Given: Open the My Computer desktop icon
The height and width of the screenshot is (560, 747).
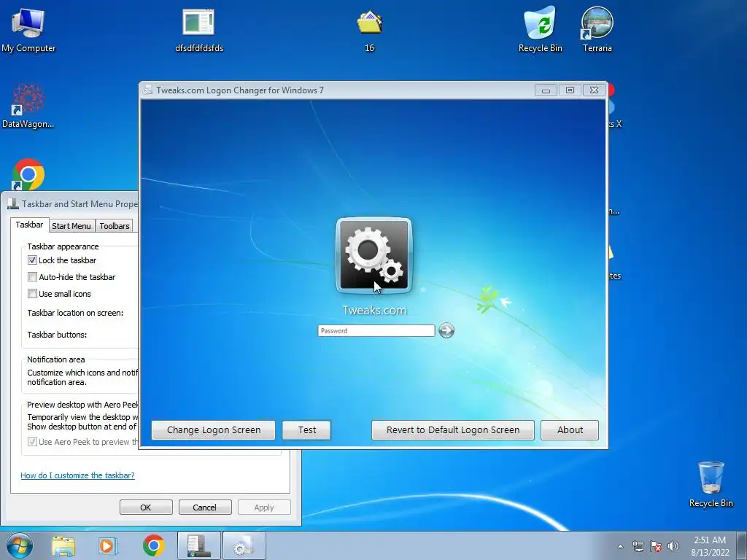Looking at the screenshot, I should pyautogui.click(x=28, y=29).
